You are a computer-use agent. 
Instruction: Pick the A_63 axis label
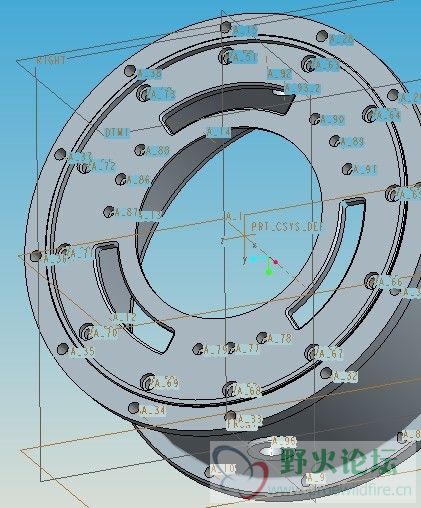pyautogui.click(x=327, y=65)
